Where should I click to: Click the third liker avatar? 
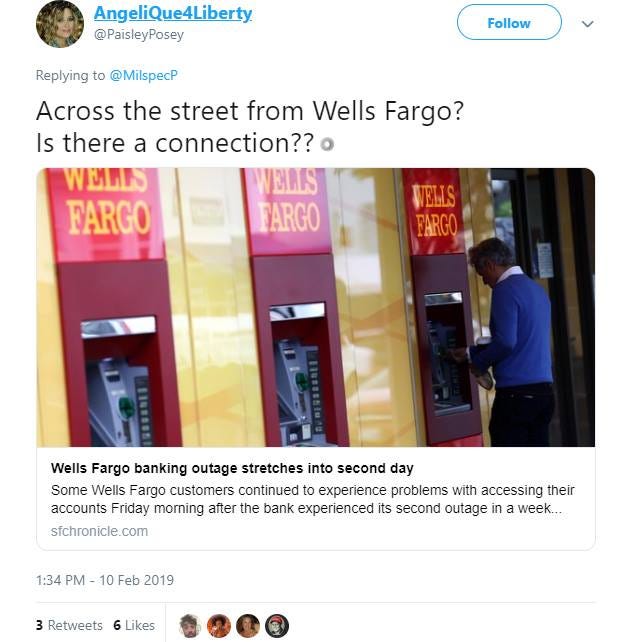(x=248, y=626)
